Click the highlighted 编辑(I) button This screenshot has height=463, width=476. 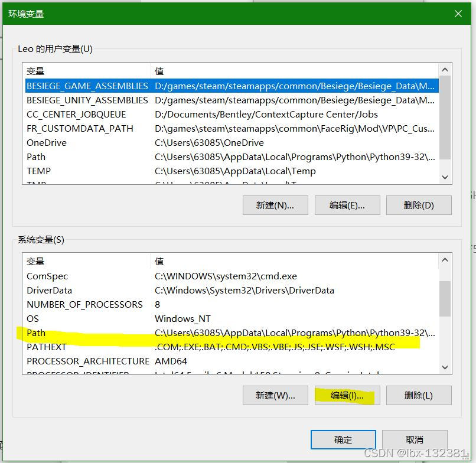pyautogui.click(x=347, y=395)
